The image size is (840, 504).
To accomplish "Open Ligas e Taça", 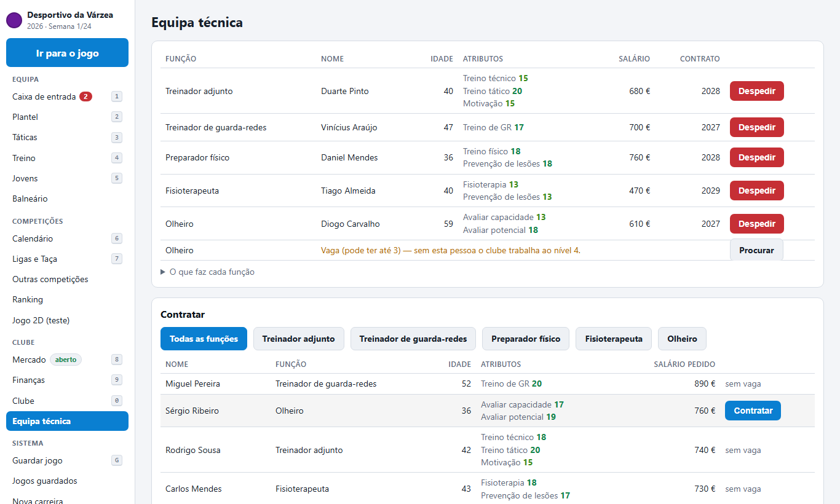I will tap(67, 259).
